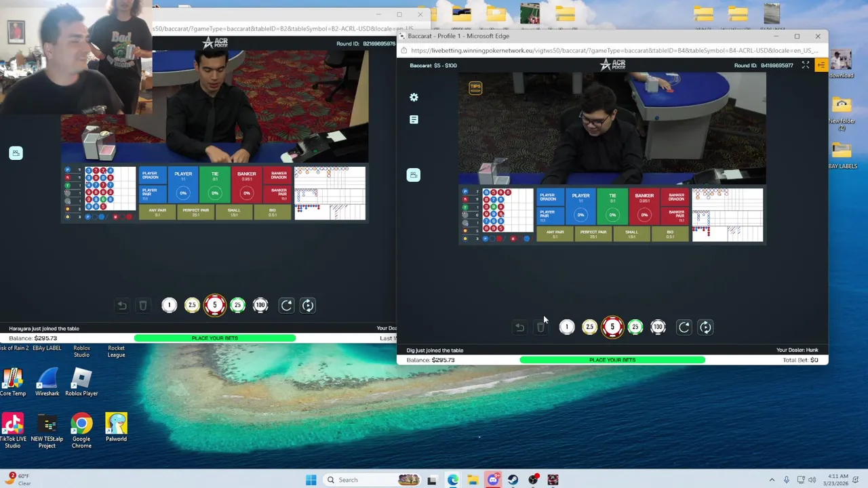Bet on ANY PAIR in right window
The height and width of the screenshot is (488, 868).
tap(555, 234)
